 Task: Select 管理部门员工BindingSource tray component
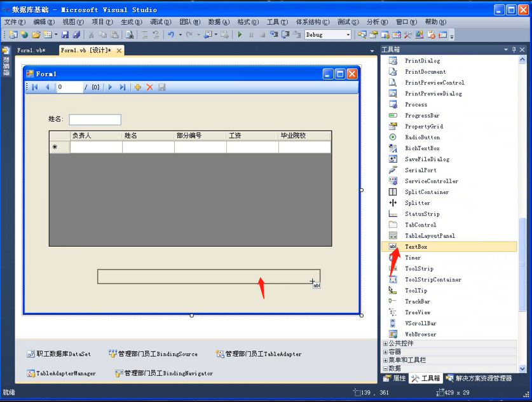(153, 354)
